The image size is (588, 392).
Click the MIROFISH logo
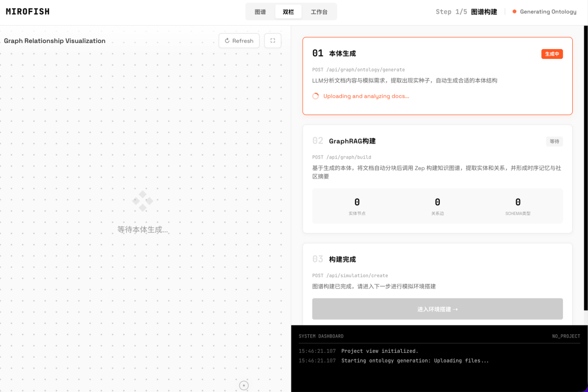click(28, 11)
